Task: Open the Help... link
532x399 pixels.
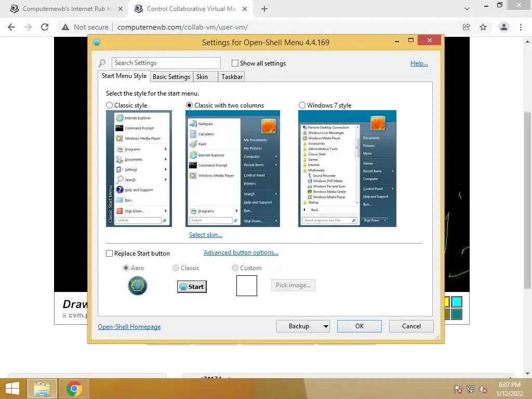Action: (x=419, y=63)
